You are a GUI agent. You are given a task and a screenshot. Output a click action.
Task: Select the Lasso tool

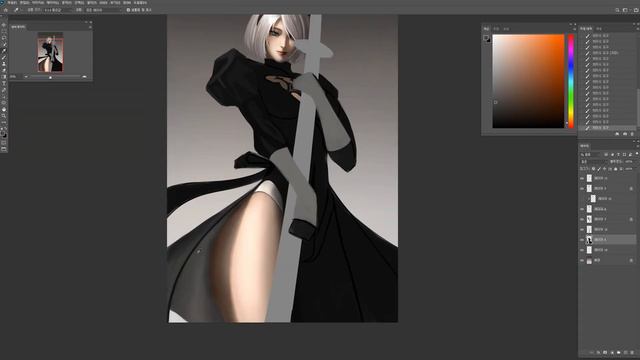(x=4, y=38)
